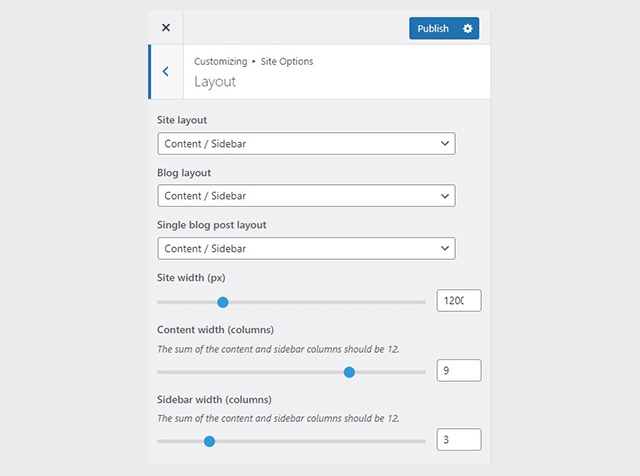Click the Site width slider track right end

[423, 303]
